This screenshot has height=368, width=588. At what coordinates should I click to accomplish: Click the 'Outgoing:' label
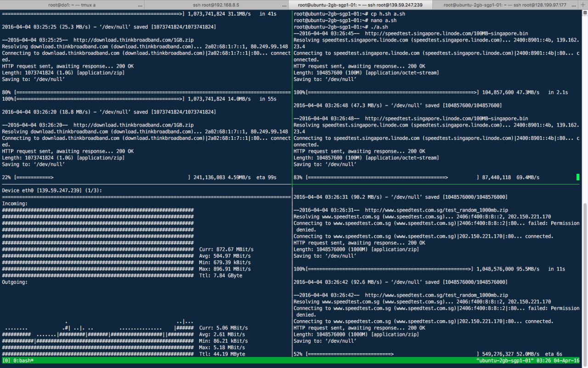coord(15,282)
